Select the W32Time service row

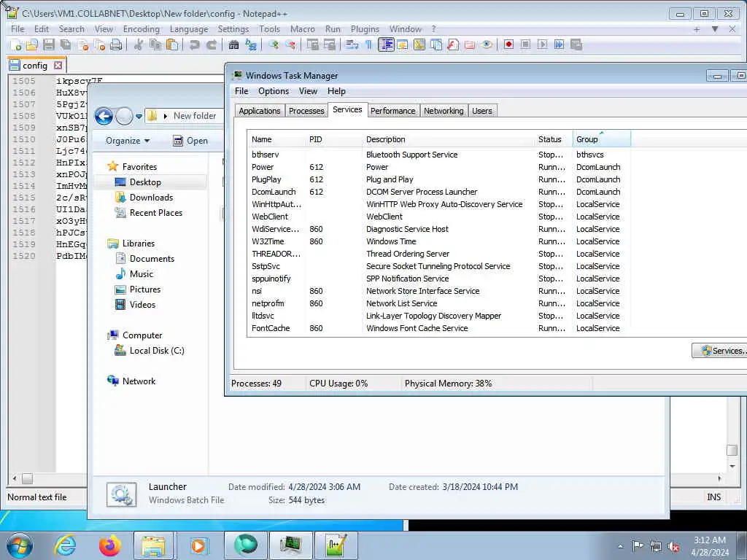tap(438, 241)
